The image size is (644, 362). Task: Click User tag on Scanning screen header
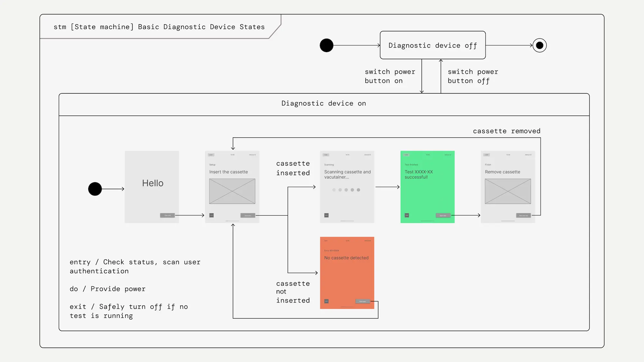[x=326, y=155]
